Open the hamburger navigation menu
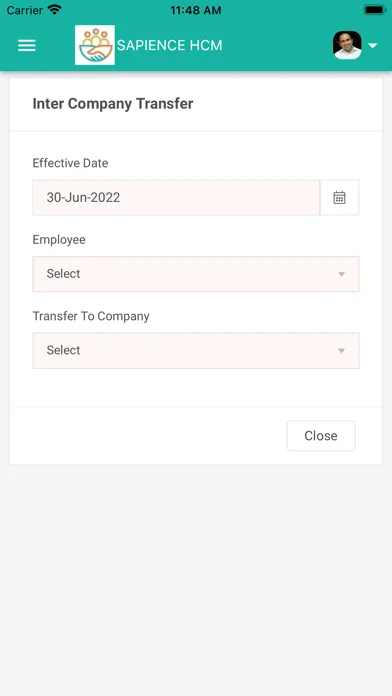The height and width of the screenshot is (696, 392). coord(27,45)
